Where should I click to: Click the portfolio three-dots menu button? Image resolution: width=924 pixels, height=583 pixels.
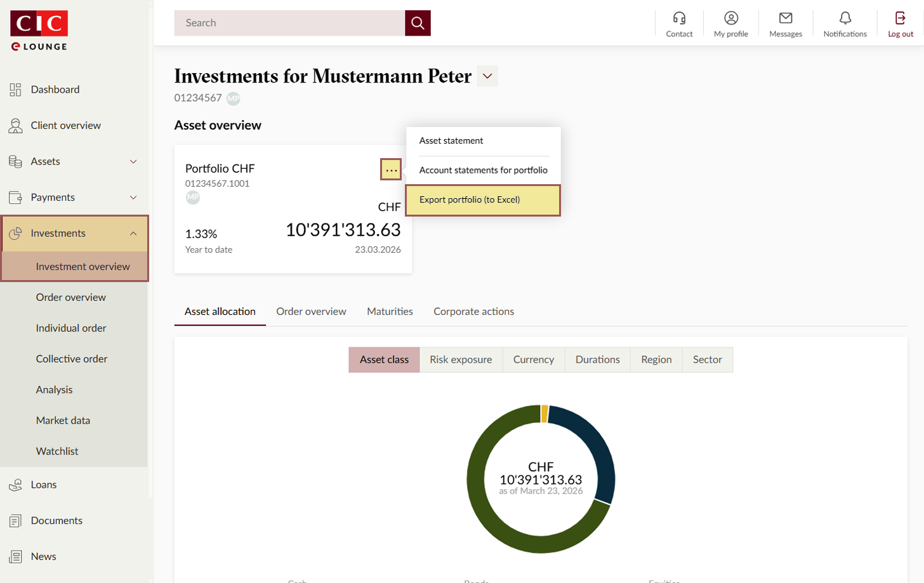(x=391, y=170)
